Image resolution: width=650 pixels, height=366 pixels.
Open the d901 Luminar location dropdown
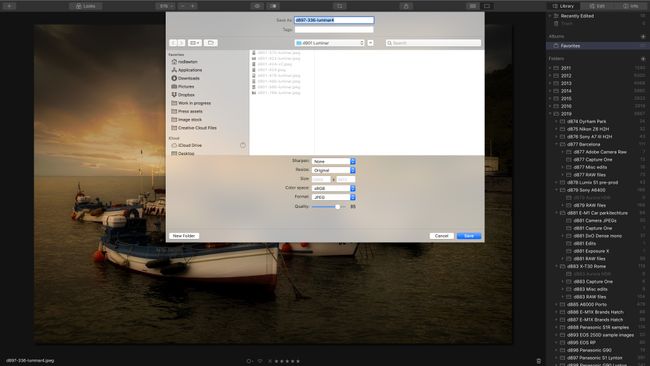(x=330, y=43)
